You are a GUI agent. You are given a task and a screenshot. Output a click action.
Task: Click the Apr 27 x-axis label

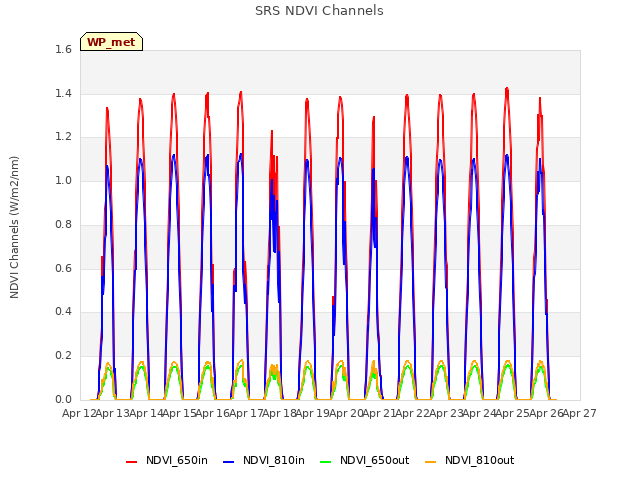(580, 413)
